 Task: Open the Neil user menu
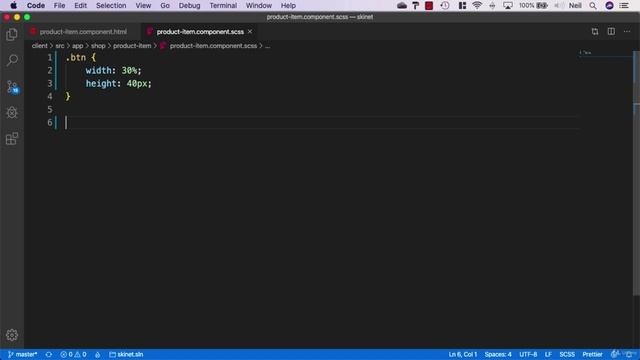click(x=575, y=5)
